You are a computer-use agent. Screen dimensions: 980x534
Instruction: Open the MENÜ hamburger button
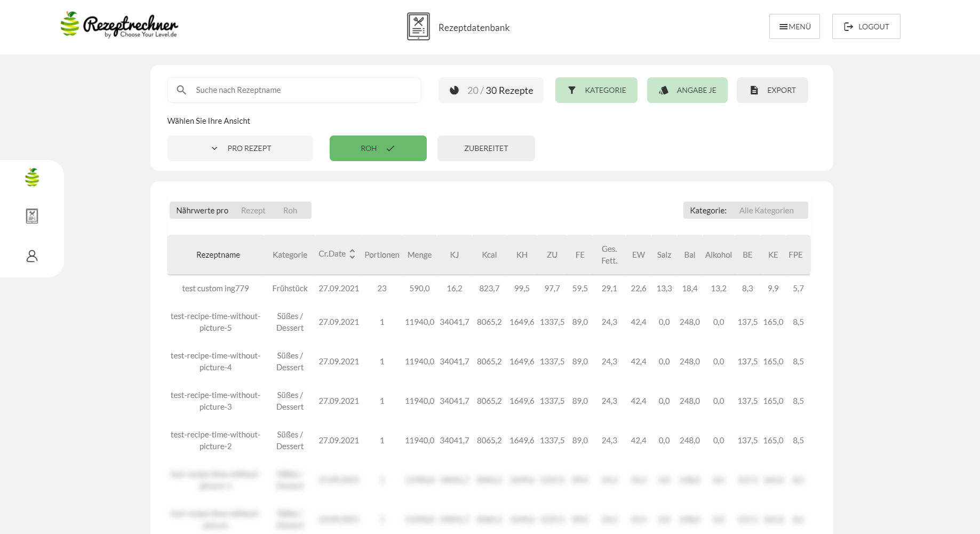coord(794,27)
